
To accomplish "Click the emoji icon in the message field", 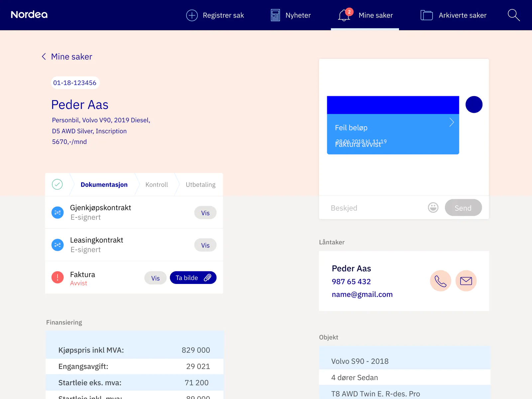I will coord(433,207).
